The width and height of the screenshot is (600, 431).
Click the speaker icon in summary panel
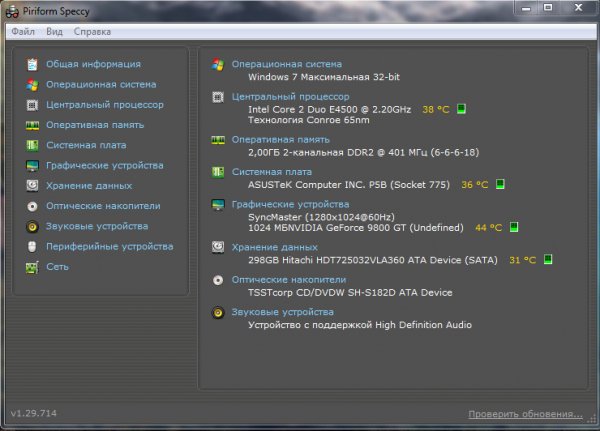pyautogui.click(x=218, y=313)
